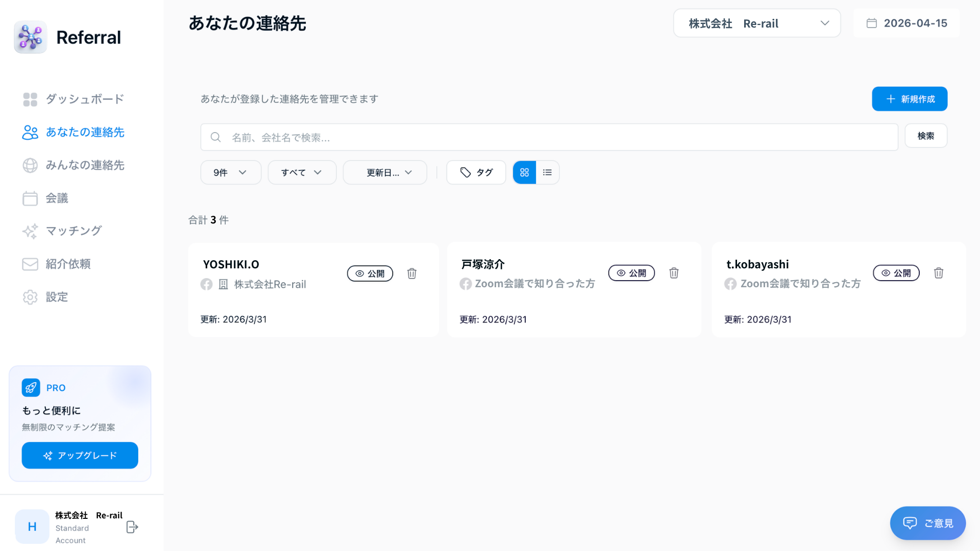This screenshot has height=551, width=980.
Task: Click the 新規作成 button
Action: click(x=910, y=99)
